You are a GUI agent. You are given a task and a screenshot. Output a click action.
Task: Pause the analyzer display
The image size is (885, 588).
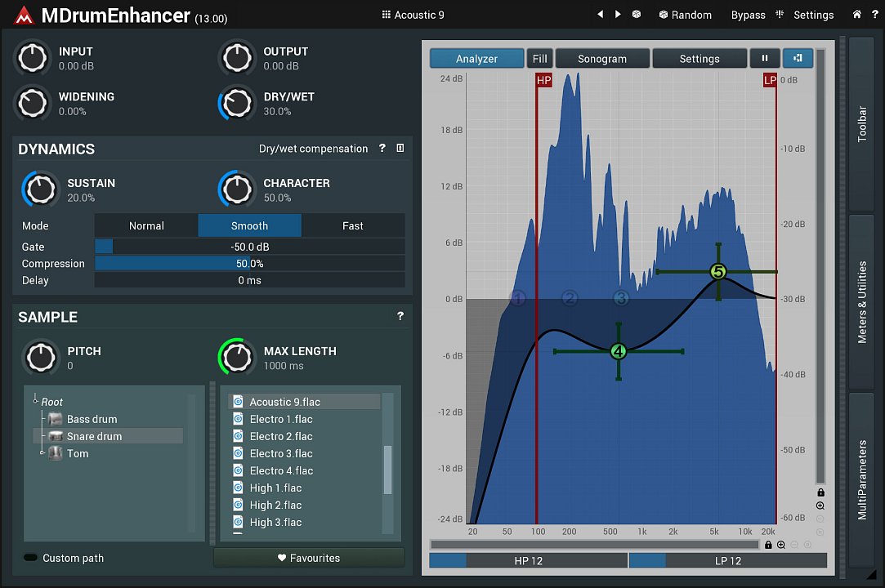tap(765, 58)
